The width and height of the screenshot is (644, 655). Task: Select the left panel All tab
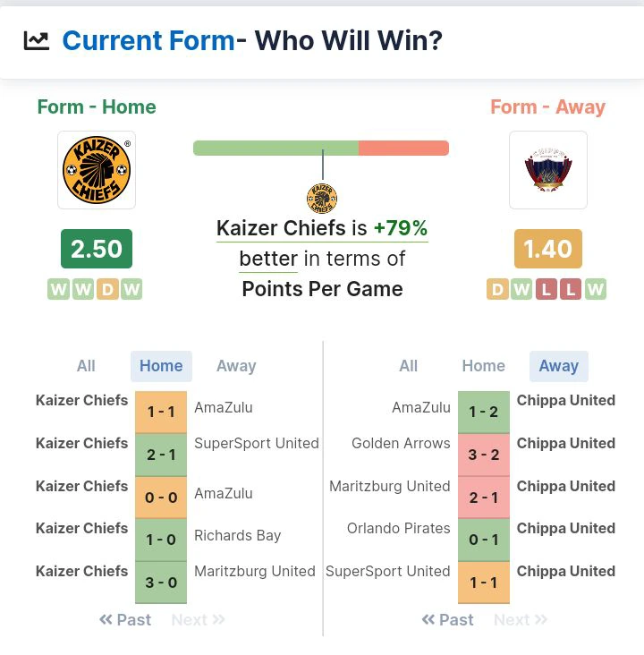click(x=86, y=366)
